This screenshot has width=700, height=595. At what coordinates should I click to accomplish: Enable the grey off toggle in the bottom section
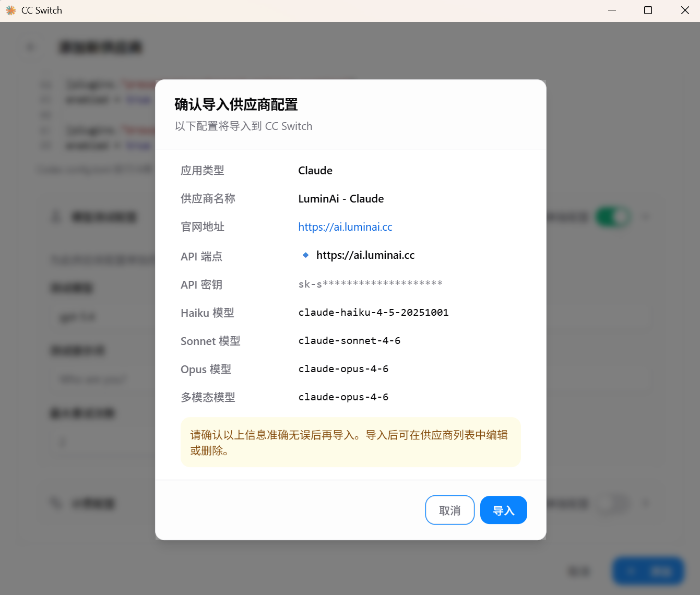[x=613, y=503]
